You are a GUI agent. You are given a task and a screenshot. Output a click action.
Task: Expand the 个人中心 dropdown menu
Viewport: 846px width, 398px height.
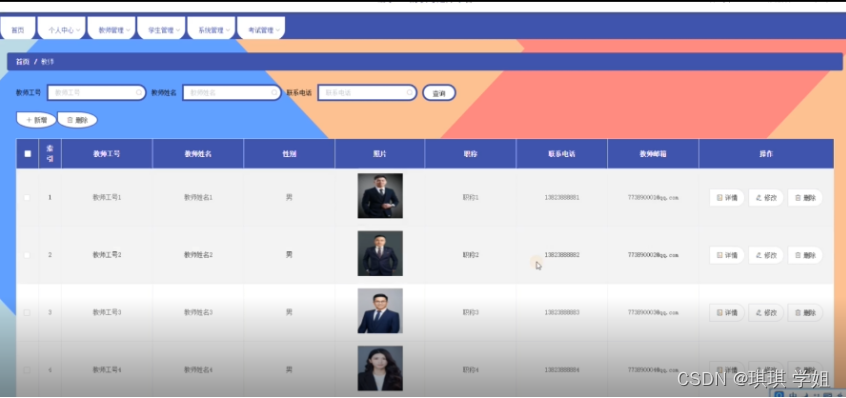pos(64,30)
